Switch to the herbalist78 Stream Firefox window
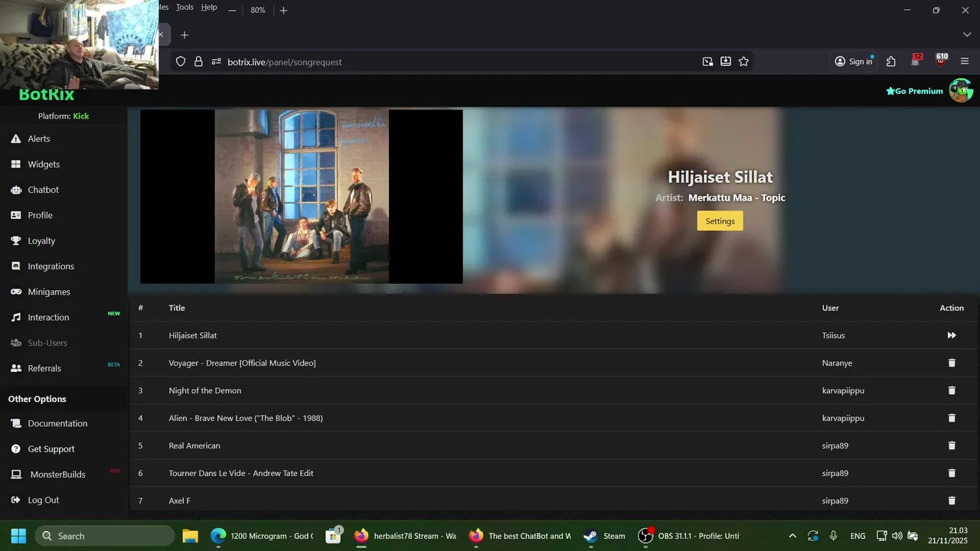The image size is (980, 551). coord(405,536)
